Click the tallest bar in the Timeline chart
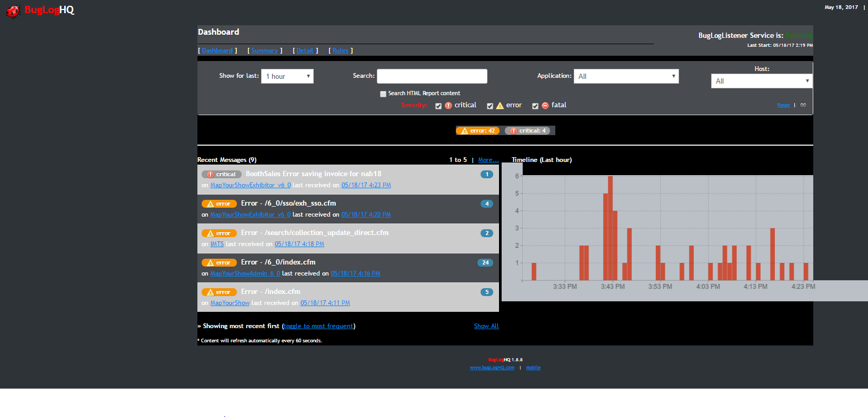Image resolution: width=868 pixels, height=417 pixels. point(610,228)
